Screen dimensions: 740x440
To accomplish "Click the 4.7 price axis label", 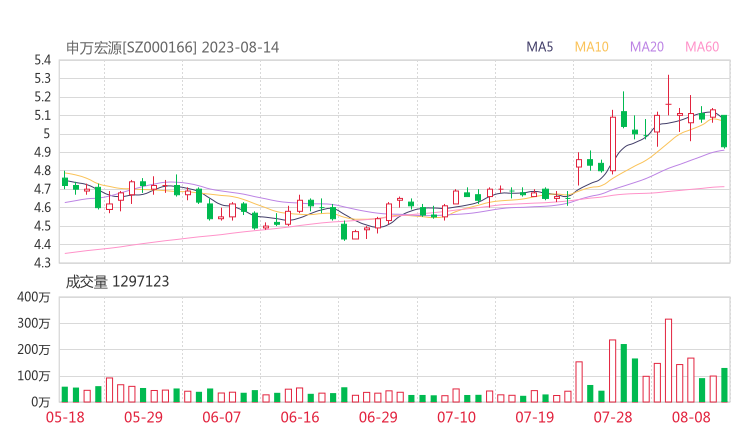I will (x=42, y=189).
